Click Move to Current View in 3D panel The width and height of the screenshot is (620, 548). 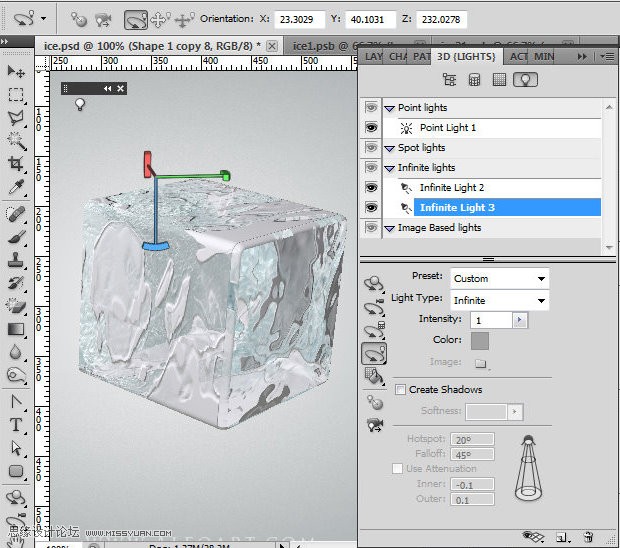[374, 425]
